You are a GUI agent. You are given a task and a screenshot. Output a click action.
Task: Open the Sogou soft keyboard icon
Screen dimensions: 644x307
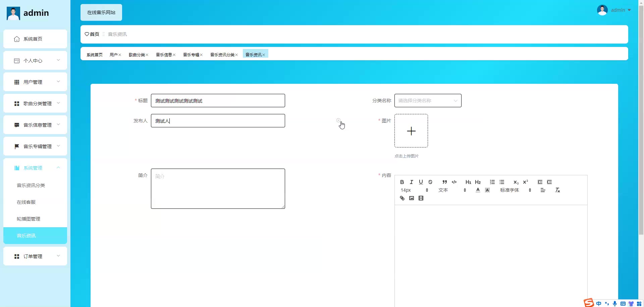(x=623, y=304)
